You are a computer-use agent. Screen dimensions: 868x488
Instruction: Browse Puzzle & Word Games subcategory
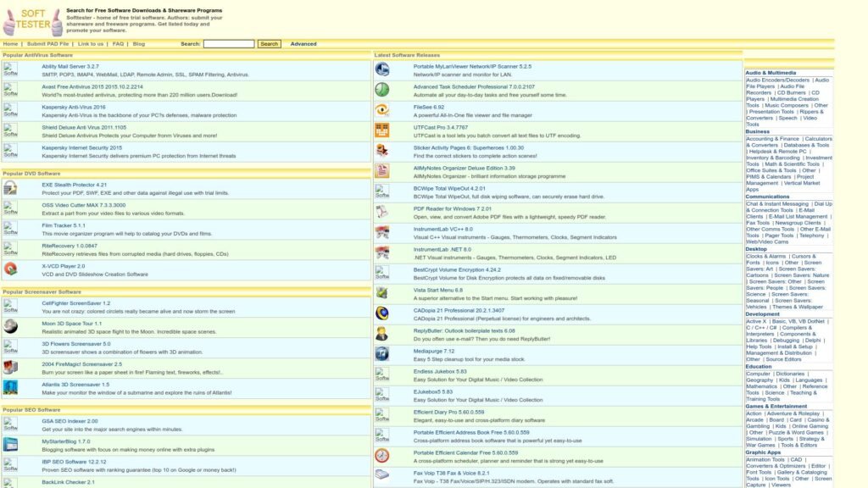[x=796, y=433]
